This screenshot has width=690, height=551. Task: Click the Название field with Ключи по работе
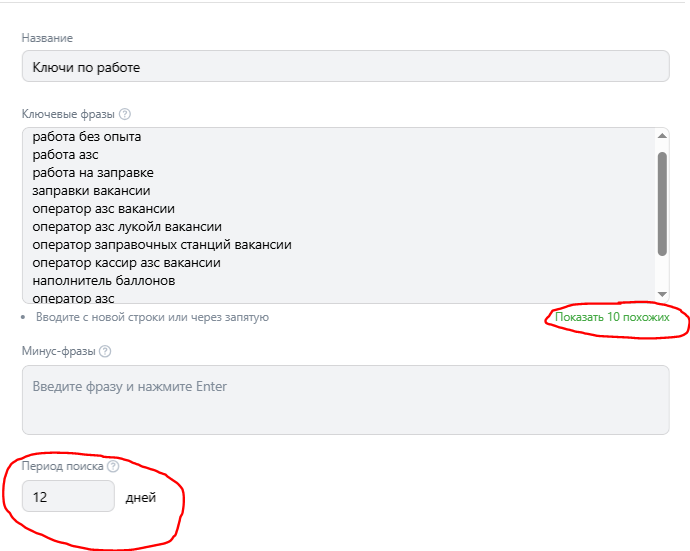coord(345,66)
